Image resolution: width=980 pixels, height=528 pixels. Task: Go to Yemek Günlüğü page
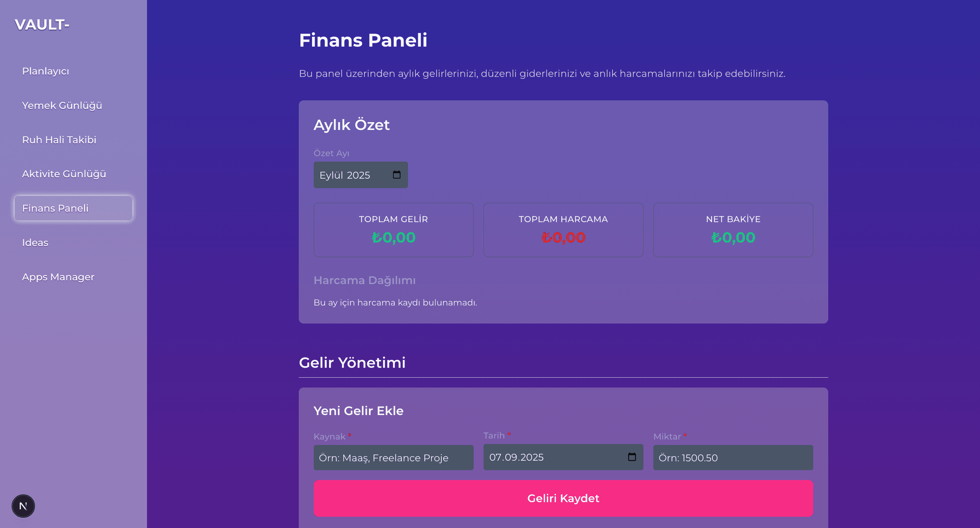[x=62, y=105]
